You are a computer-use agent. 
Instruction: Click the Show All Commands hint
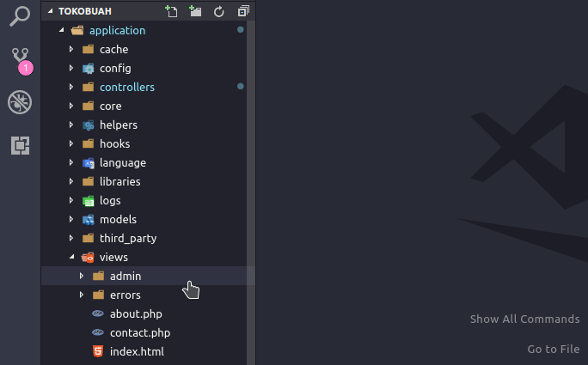tap(525, 319)
